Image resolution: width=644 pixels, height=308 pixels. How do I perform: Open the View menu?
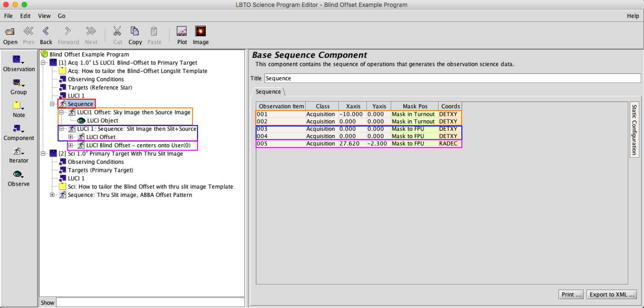(x=44, y=16)
